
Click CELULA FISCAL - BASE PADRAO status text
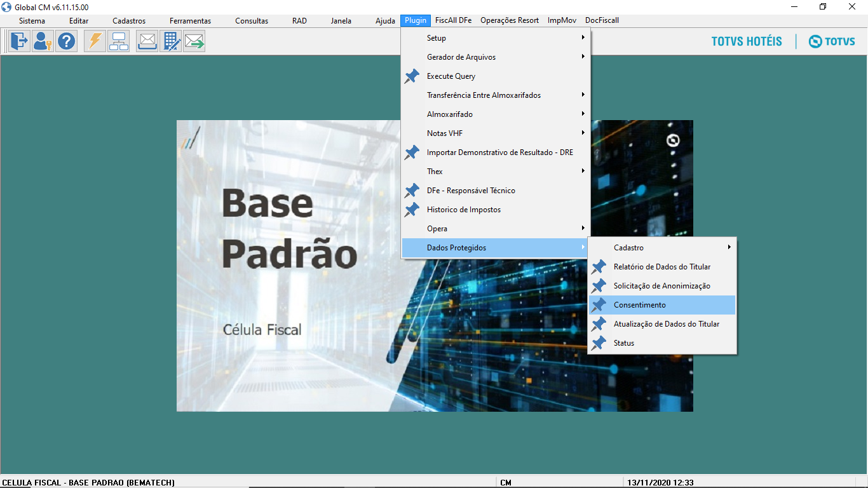(x=88, y=483)
